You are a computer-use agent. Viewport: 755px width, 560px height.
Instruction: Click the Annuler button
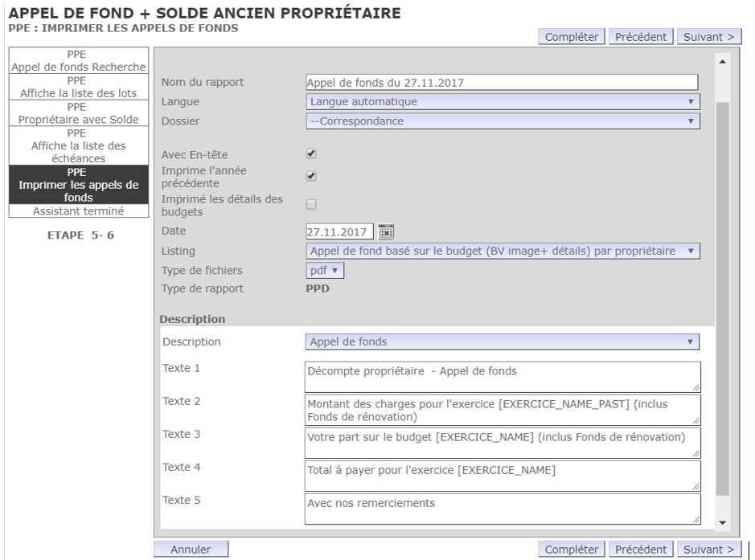pyautogui.click(x=191, y=550)
